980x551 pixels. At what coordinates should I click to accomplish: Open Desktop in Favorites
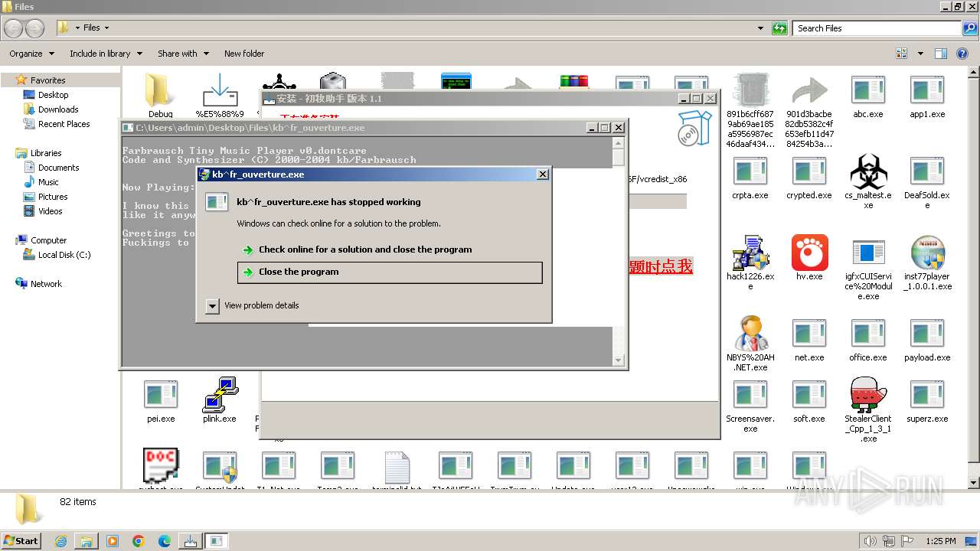click(53, 95)
